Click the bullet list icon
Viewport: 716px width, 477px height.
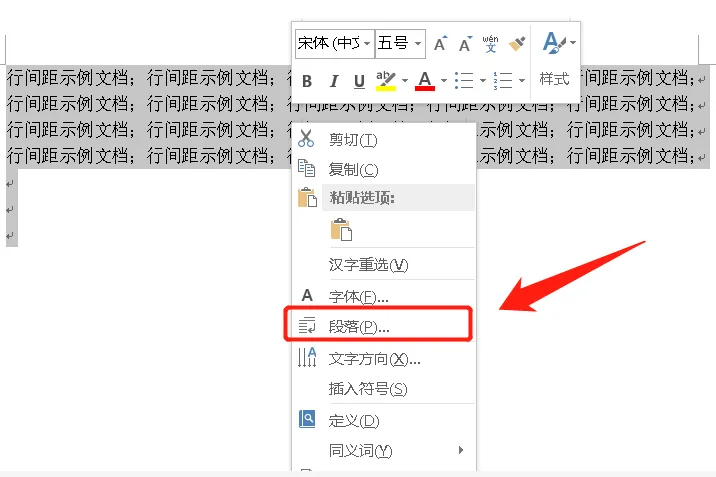[462, 80]
